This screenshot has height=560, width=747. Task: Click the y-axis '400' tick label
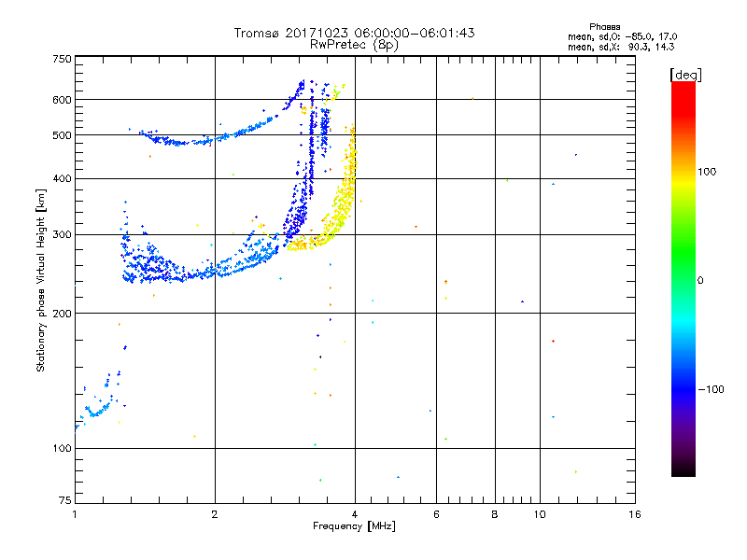(63, 179)
